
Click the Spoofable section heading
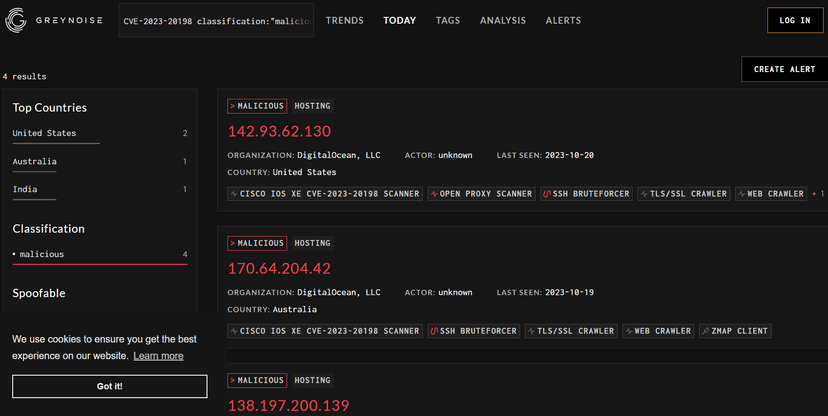(x=39, y=293)
